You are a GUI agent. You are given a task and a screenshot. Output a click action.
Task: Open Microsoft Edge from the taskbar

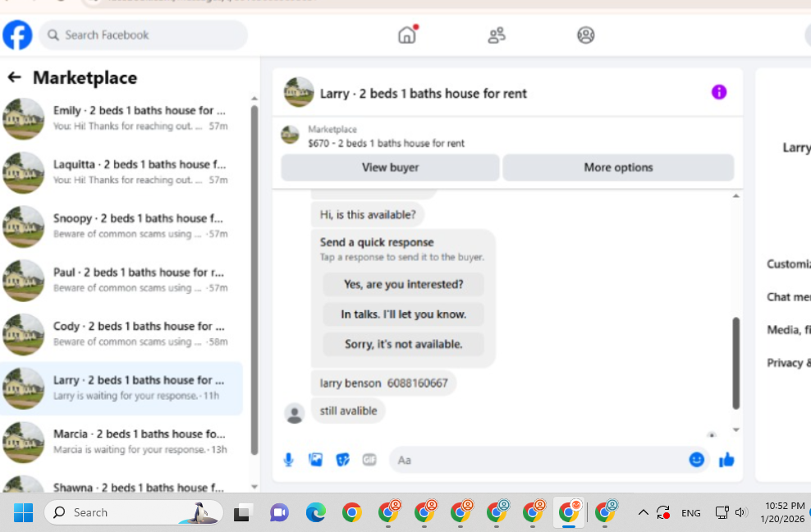pos(315,512)
